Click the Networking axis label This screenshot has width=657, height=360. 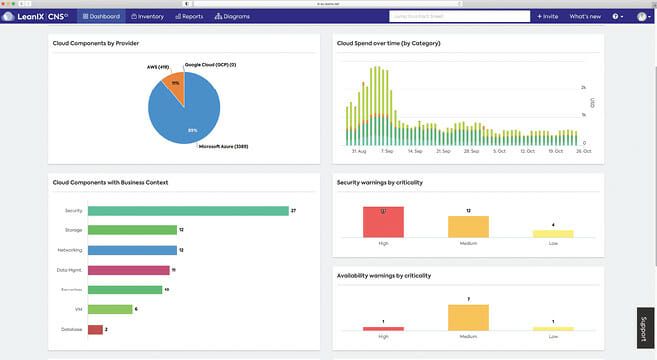pos(70,250)
